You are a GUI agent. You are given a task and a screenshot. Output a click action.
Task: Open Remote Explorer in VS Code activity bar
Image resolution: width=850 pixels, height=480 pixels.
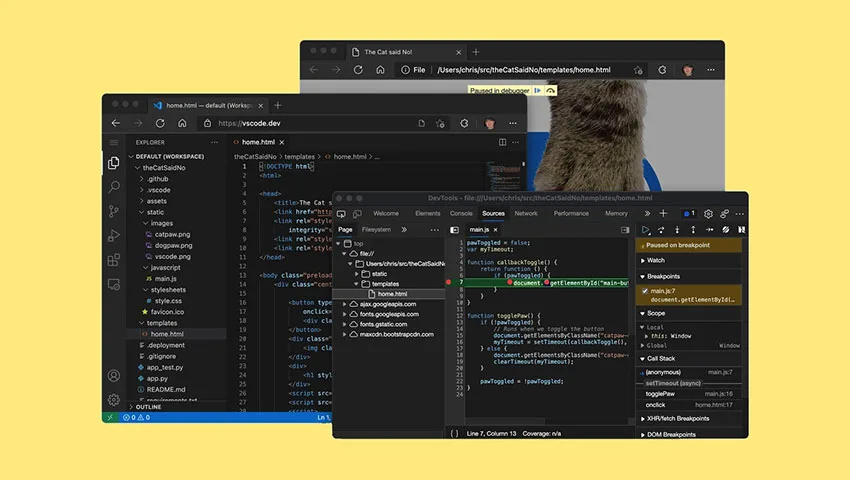click(x=114, y=284)
